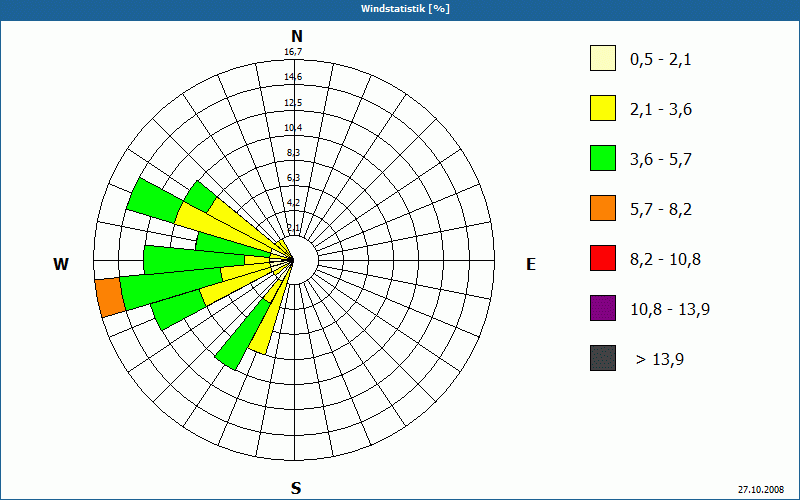This screenshot has height=500, width=800.
Task: Click the N compass label
Action: (x=296, y=36)
